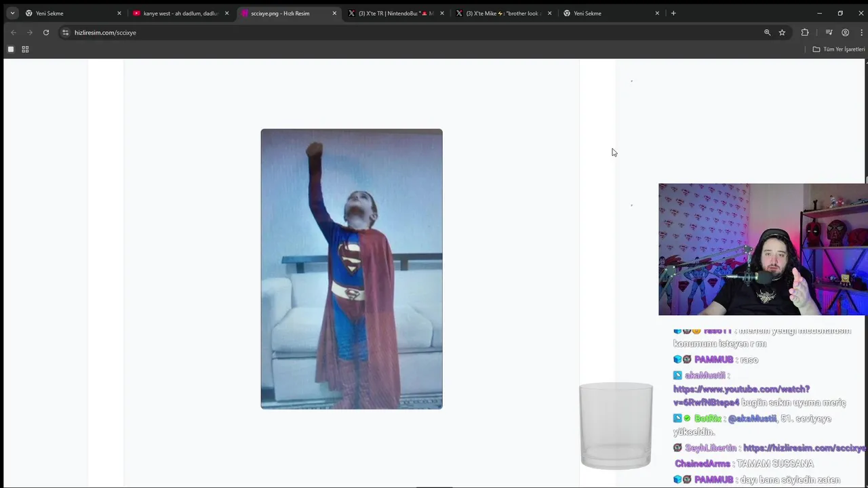868x488 pixels.
Task: Go back with the browser back arrow
Action: (x=13, y=33)
